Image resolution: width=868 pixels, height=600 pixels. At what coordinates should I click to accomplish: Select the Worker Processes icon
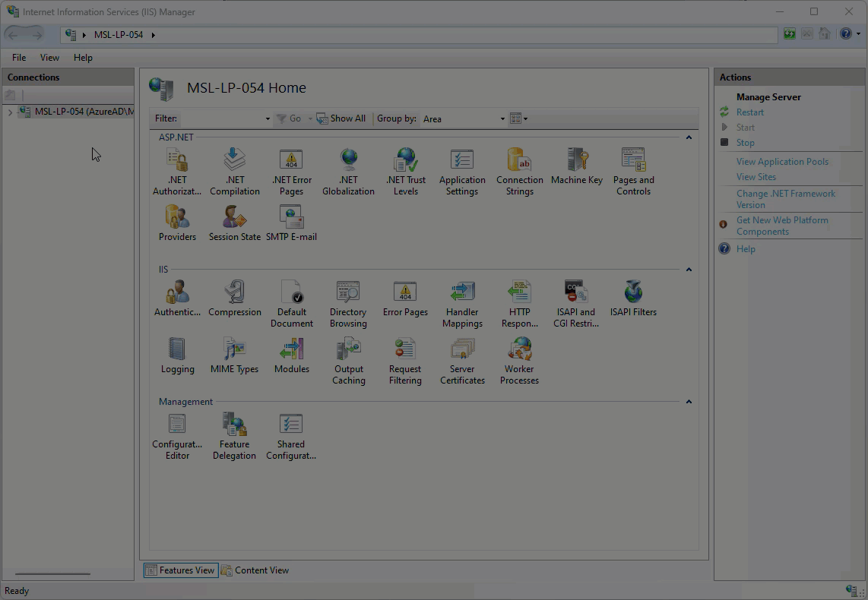(519, 350)
